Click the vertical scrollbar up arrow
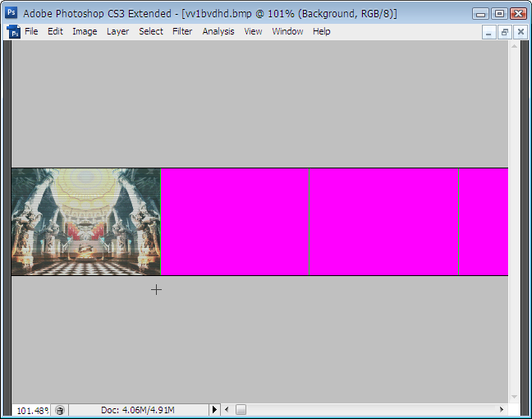532x419 pixels. click(x=515, y=46)
